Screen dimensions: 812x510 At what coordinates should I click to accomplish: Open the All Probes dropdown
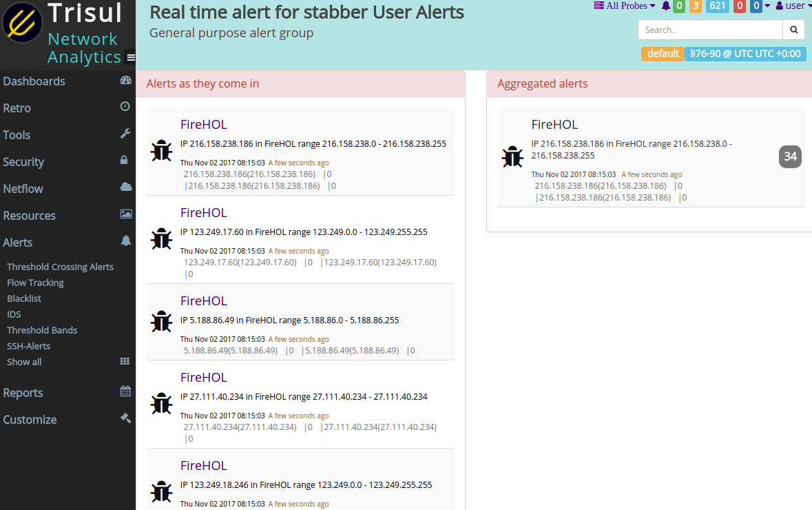(x=625, y=6)
